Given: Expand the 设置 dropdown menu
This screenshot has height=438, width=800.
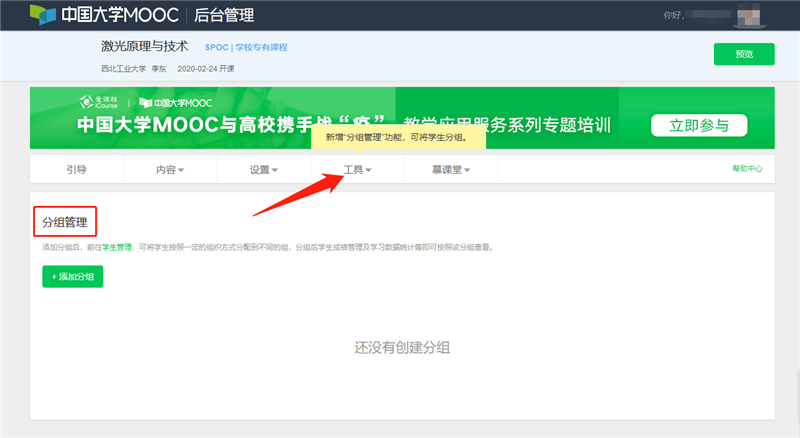Looking at the screenshot, I should coord(264,170).
